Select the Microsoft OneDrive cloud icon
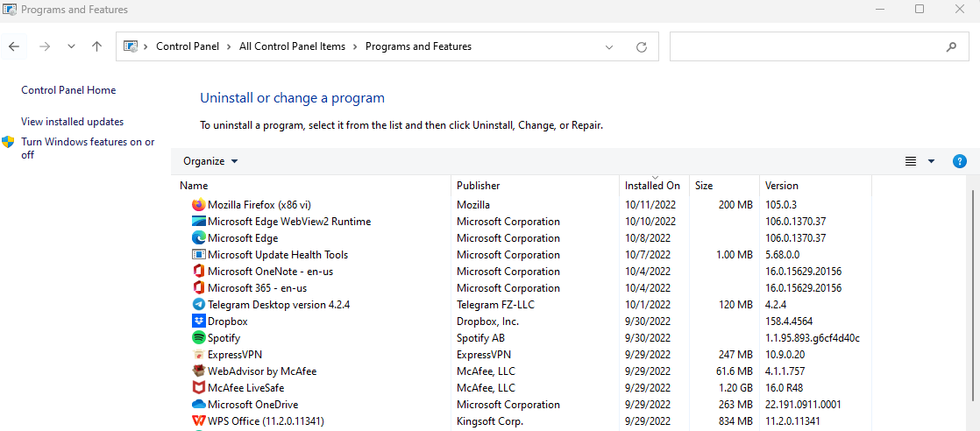The width and height of the screenshot is (980, 431). point(198,405)
